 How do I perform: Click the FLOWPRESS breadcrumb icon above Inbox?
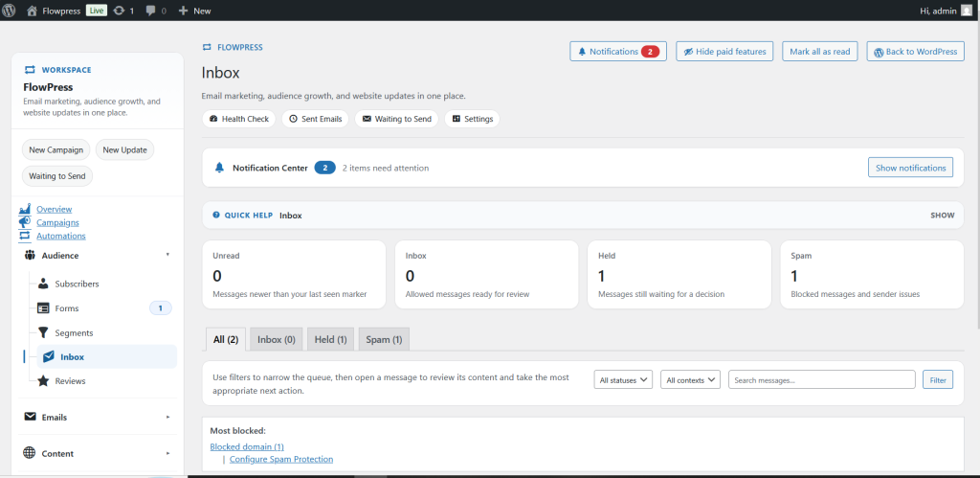click(207, 47)
